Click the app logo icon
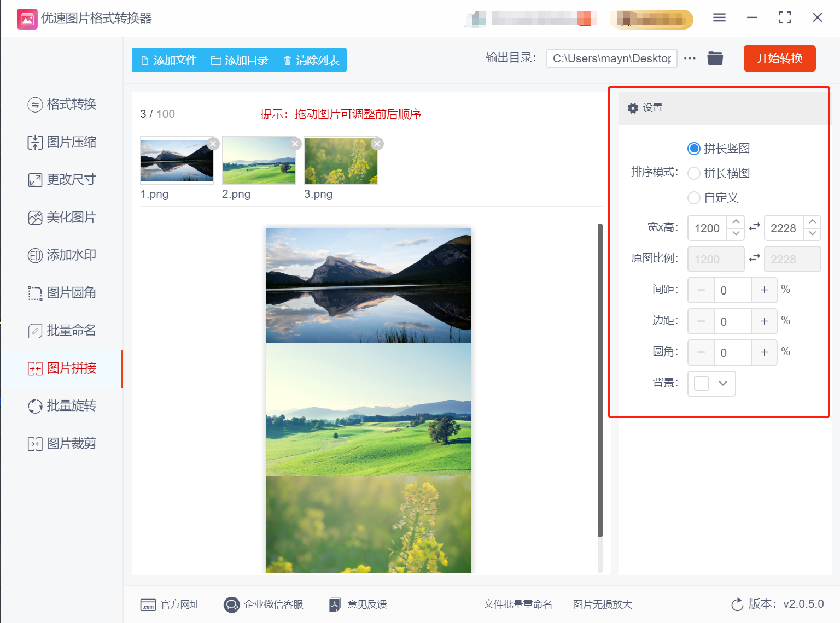 27,19
